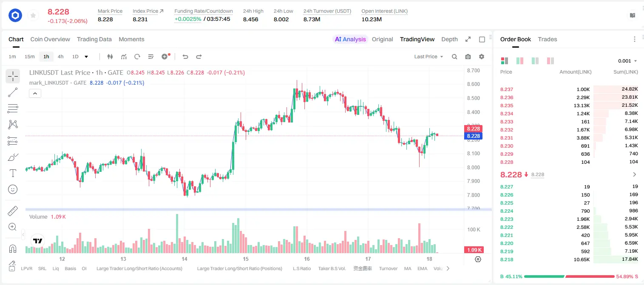Open the Last Price dropdown
Image resolution: width=644 pixels, height=285 pixels.
428,57
